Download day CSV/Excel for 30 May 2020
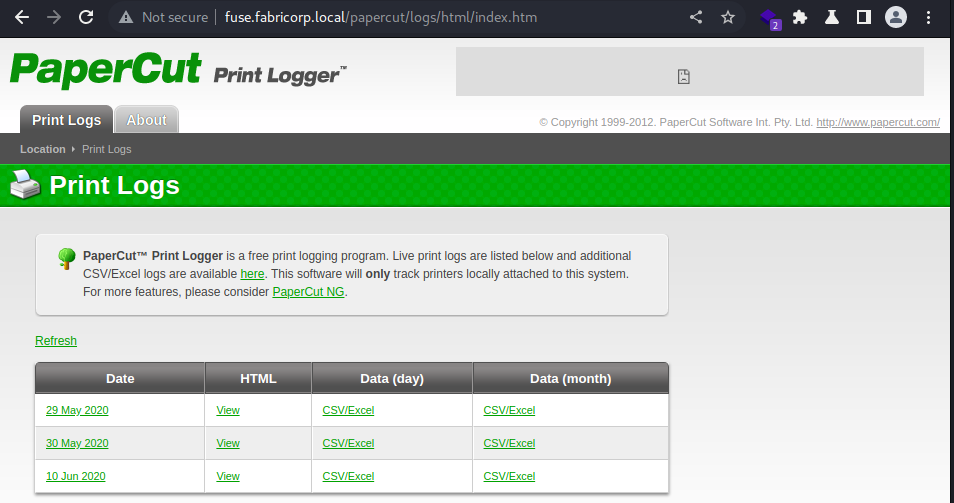The image size is (954, 503). pyautogui.click(x=348, y=443)
